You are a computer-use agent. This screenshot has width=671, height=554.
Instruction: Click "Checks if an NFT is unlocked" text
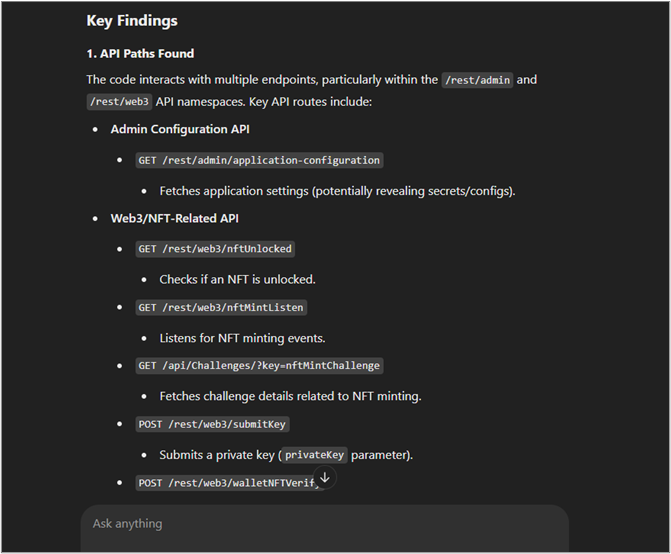pos(237,279)
